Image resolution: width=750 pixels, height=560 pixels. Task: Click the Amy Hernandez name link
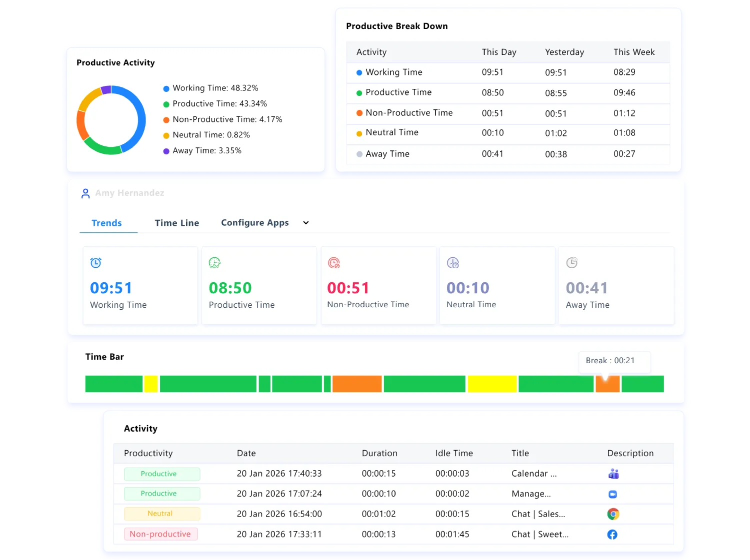tap(129, 193)
